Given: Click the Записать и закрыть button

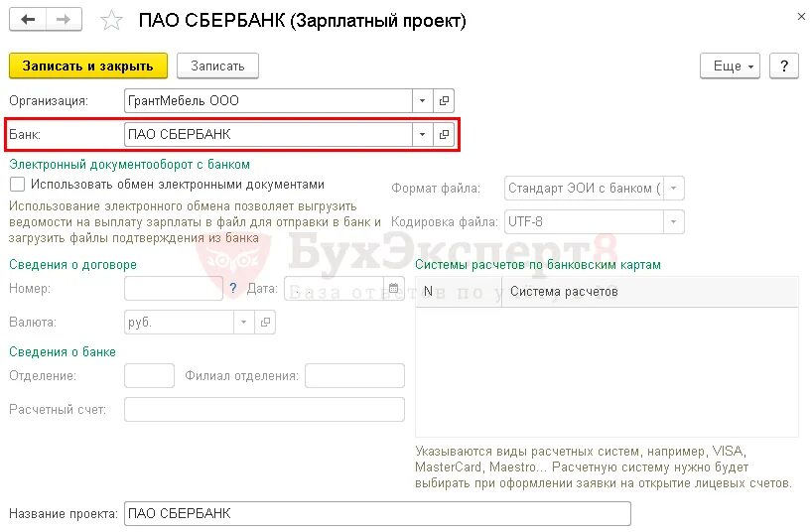Looking at the screenshot, I should [x=88, y=66].
